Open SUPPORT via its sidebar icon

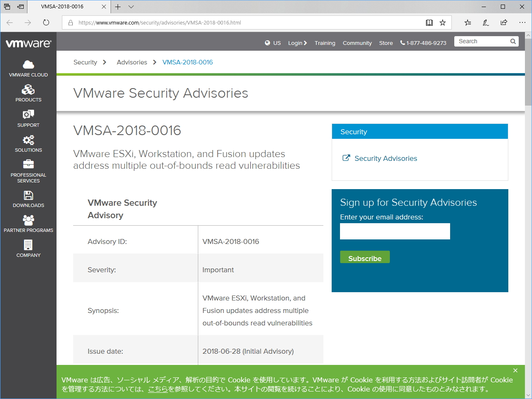(28, 115)
